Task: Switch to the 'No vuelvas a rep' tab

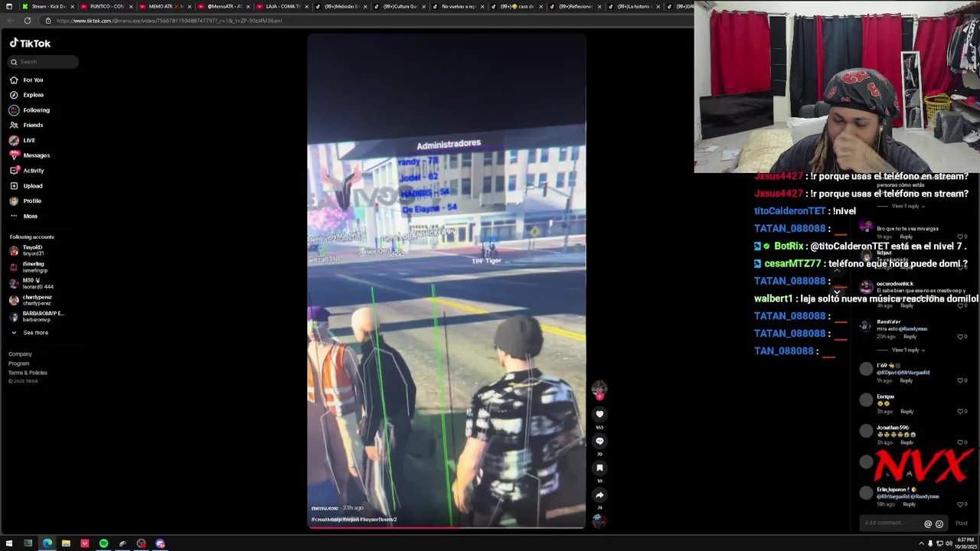Action: pos(459,6)
